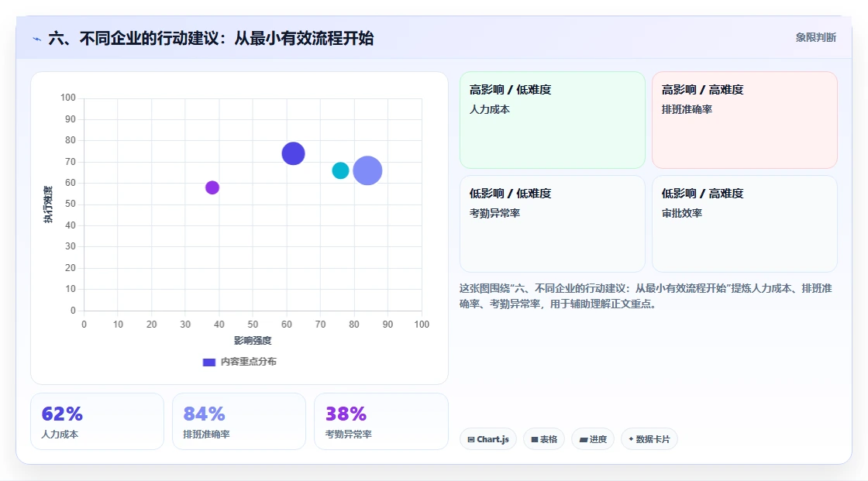868x481 pixels.
Task: Click the 影响强度 x-axis title
Action: (x=253, y=340)
